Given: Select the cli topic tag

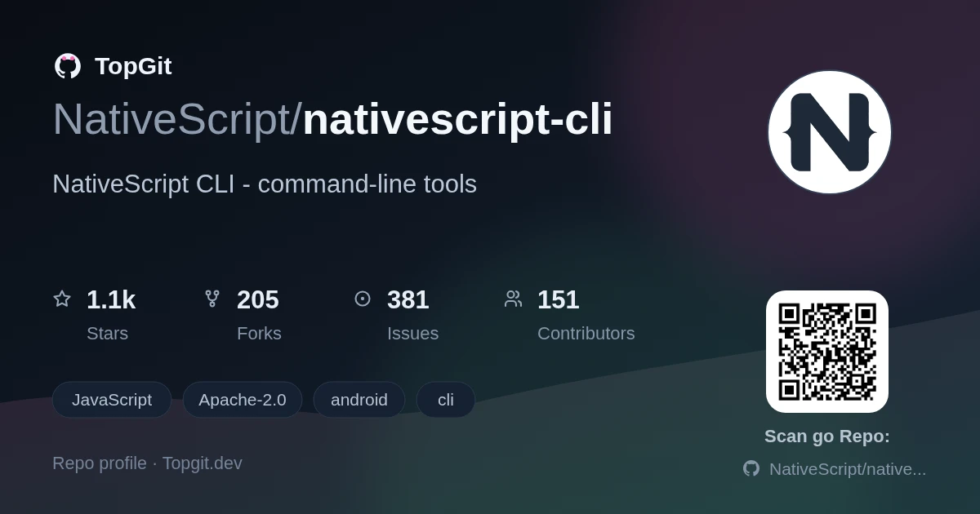Looking at the screenshot, I should click(446, 400).
